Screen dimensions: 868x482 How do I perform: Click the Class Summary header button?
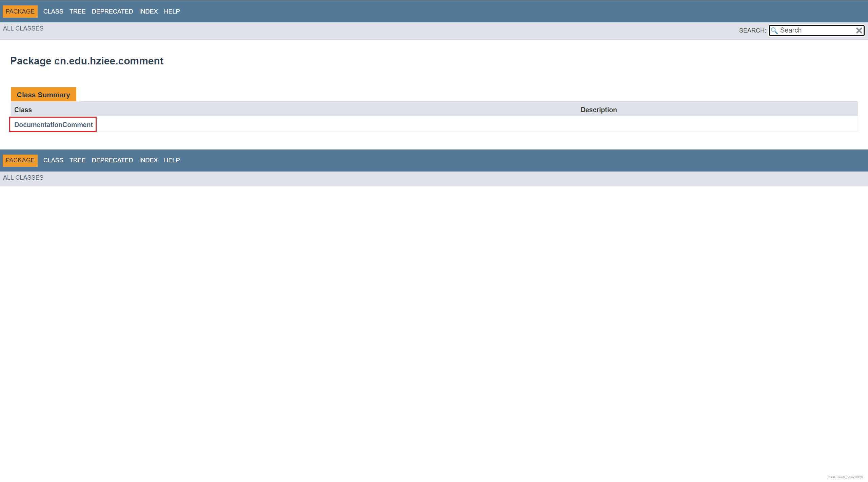(43, 94)
